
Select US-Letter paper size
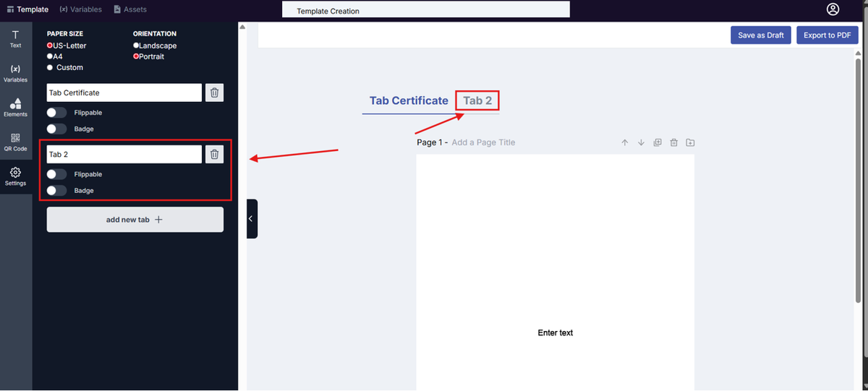[50, 46]
